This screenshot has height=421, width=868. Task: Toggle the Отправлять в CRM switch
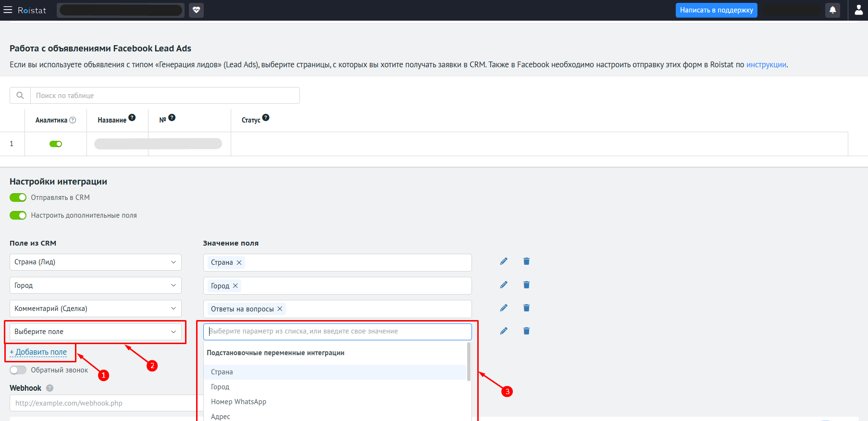[18, 198]
